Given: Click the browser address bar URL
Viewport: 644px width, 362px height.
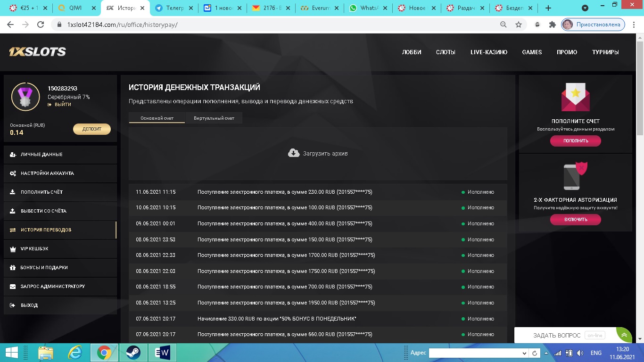Looking at the screenshot, I should click(122, 25).
